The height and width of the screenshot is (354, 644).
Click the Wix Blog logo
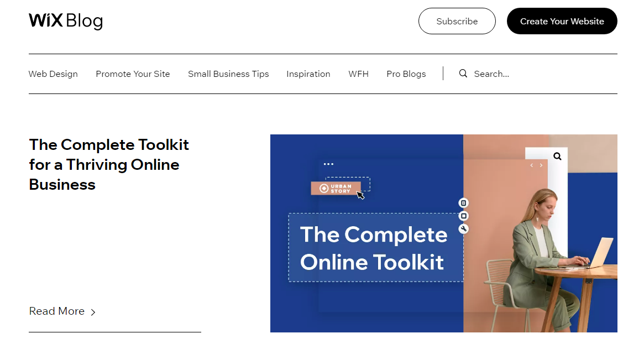click(66, 20)
